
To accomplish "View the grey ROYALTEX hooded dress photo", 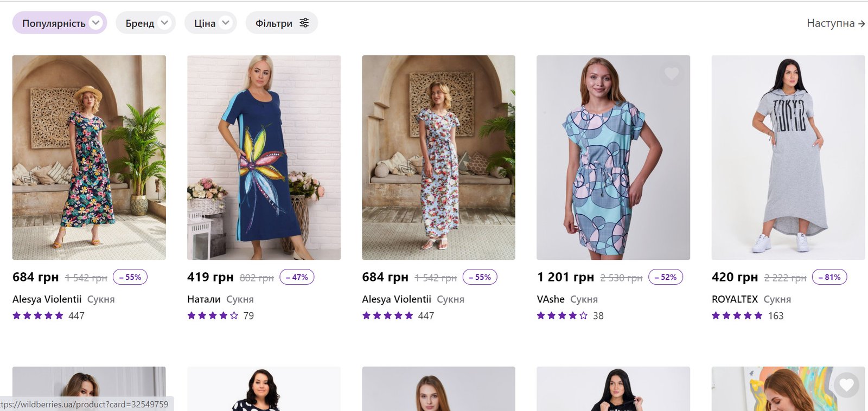I will (x=788, y=157).
